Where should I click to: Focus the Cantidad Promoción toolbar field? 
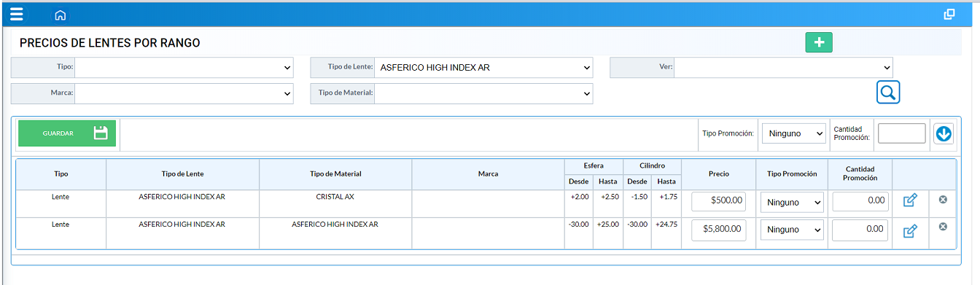click(x=902, y=133)
